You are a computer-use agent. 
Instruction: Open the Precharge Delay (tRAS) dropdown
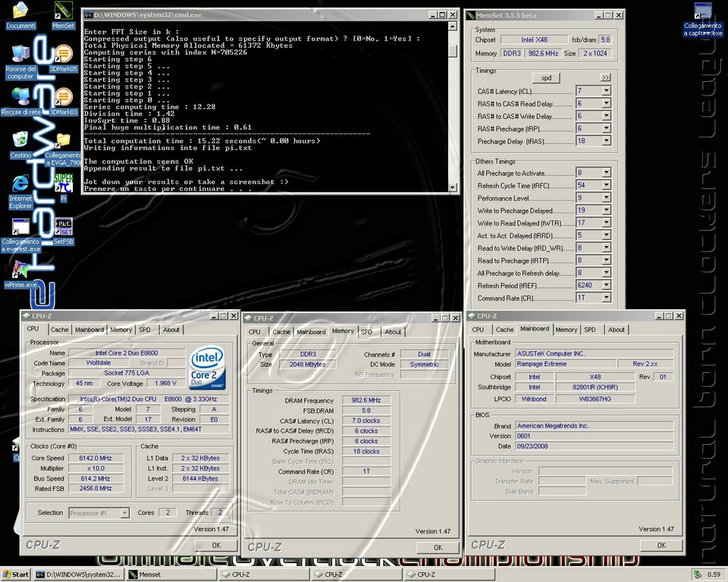click(607, 141)
